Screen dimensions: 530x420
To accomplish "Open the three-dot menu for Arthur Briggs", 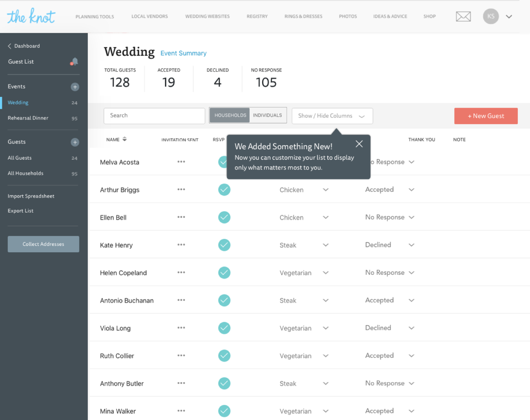I will click(x=181, y=189).
